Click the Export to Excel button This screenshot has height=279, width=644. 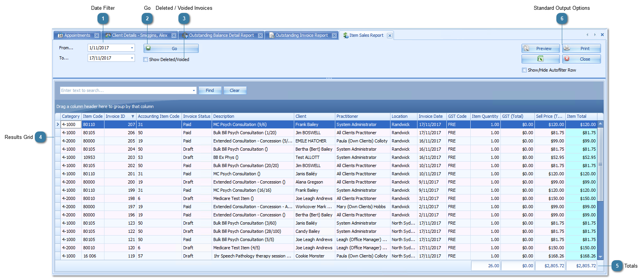[540, 59]
